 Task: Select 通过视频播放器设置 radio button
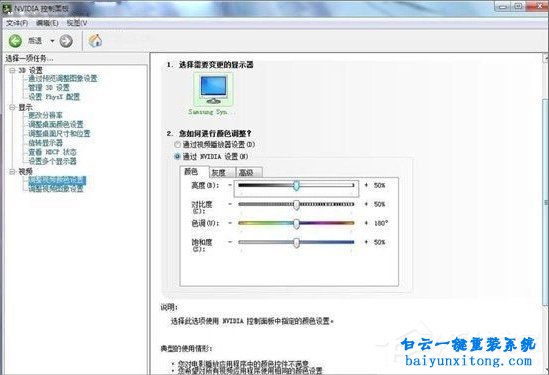(178, 144)
